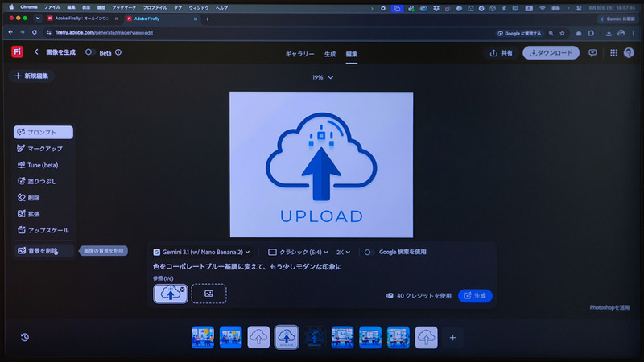Reload the page with the refresh icon
The image size is (644, 362).
[x=35, y=32]
